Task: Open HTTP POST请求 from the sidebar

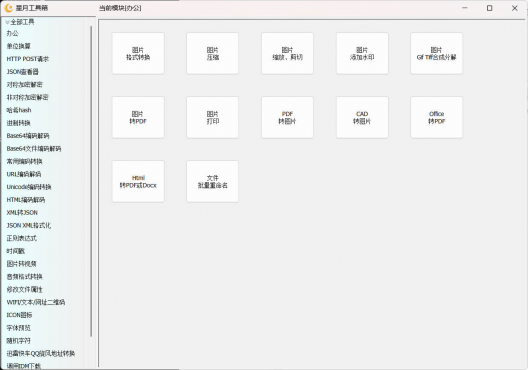Action: pyautogui.click(x=28, y=59)
